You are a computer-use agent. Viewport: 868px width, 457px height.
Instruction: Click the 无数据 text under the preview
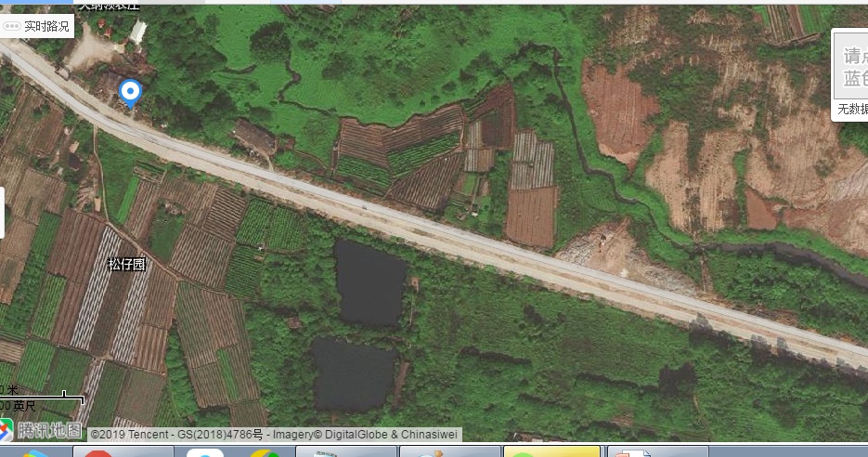point(852,110)
